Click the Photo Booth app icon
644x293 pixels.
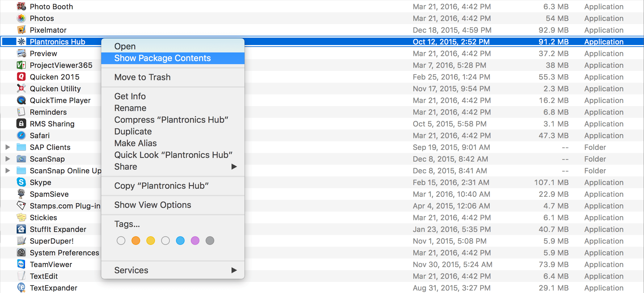(x=21, y=6)
